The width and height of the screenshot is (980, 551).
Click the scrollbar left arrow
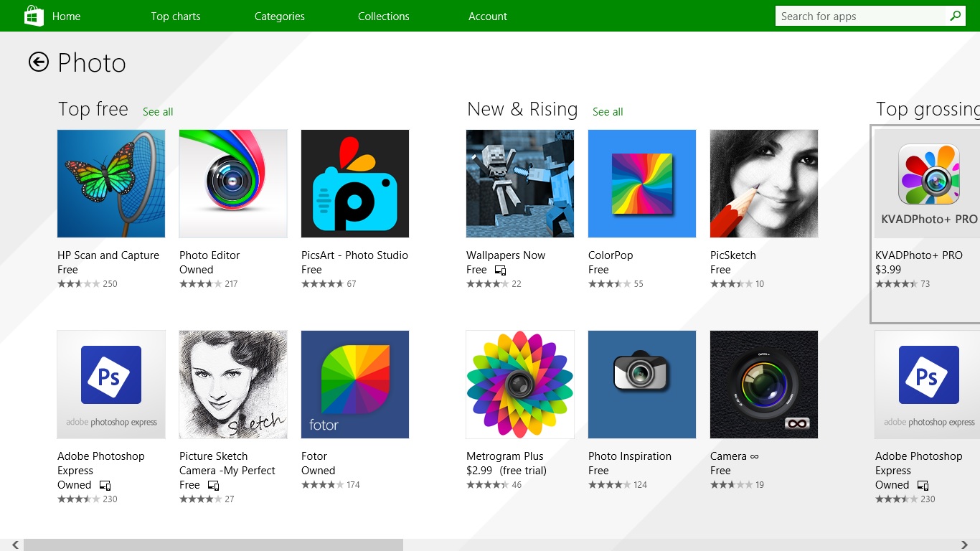(15, 545)
